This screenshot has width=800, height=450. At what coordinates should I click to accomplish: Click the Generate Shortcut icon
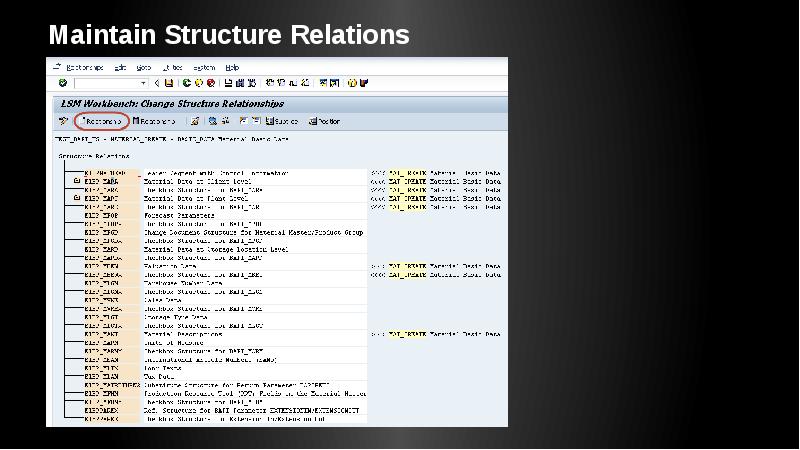tap(335, 83)
